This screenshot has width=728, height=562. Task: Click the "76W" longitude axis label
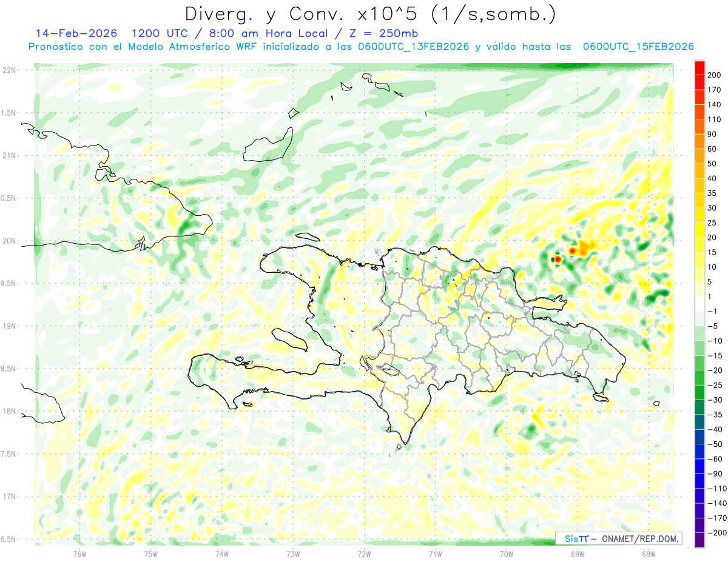pyautogui.click(x=79, y=554)
